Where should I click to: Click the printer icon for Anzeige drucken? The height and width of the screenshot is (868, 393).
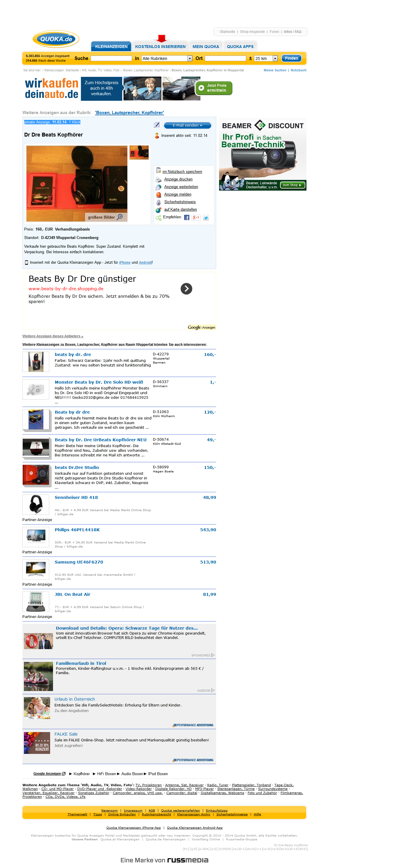point(158,180)
